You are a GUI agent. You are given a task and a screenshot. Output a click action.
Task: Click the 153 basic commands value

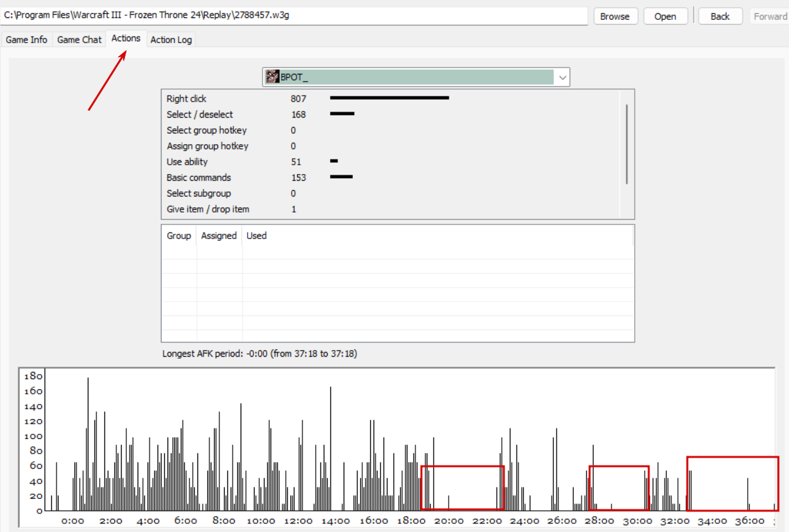(x=298, y=177)
